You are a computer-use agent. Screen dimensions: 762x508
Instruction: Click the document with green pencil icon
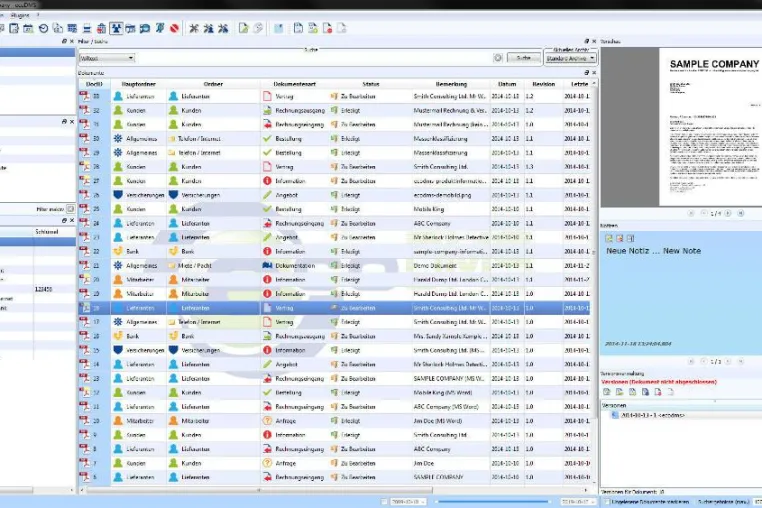click(x=243, y=28)
